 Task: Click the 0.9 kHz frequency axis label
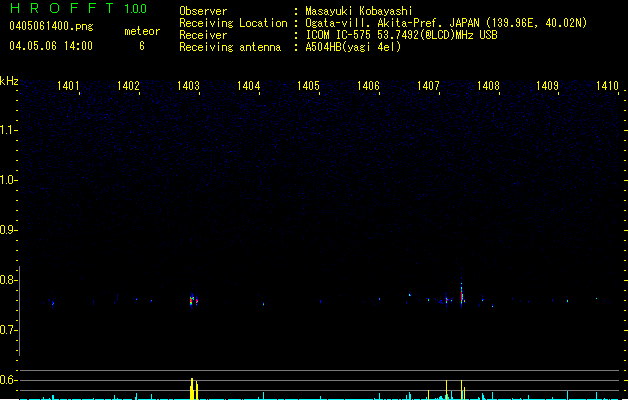(8, 230)
